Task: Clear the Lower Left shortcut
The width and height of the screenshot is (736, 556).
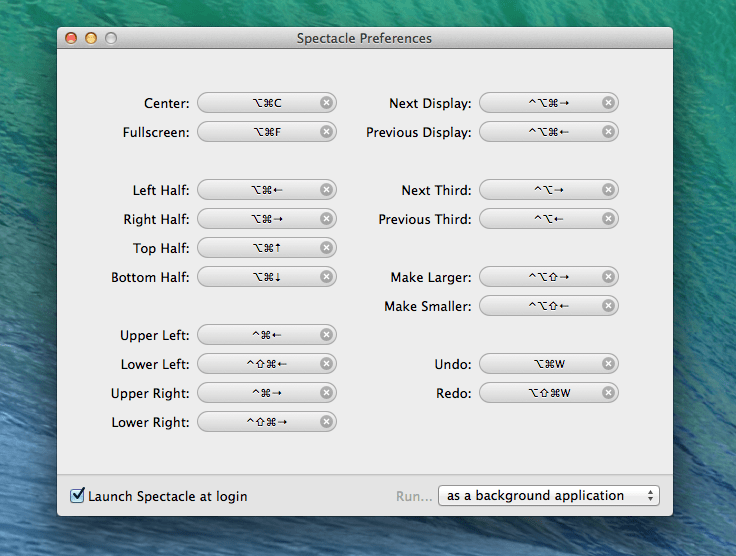Action: pos(326,364)
